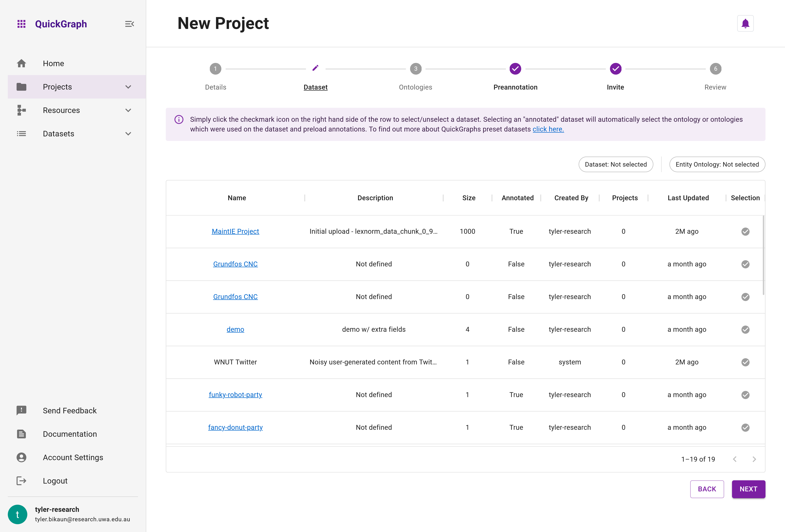Select the Home icon in the sidebar

tap(22, 63)
